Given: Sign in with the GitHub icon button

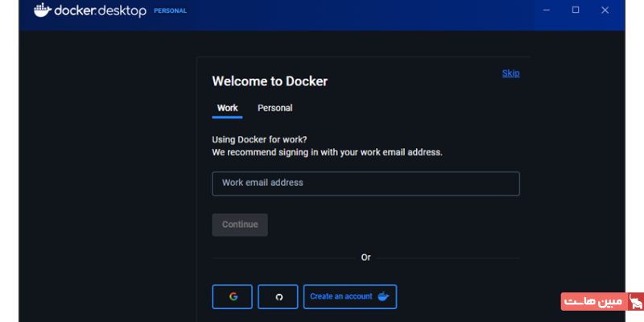Looking at the screenshot, I should tap(279, 296).
